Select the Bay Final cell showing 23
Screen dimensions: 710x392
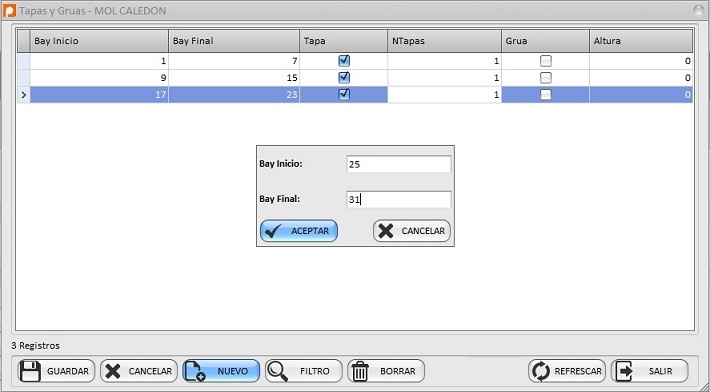234,95
